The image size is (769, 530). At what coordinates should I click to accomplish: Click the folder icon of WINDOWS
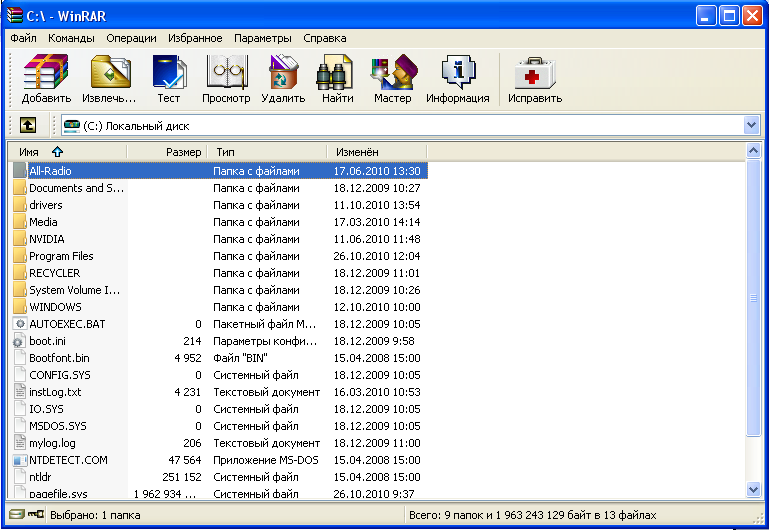click(x=20, y=307)
